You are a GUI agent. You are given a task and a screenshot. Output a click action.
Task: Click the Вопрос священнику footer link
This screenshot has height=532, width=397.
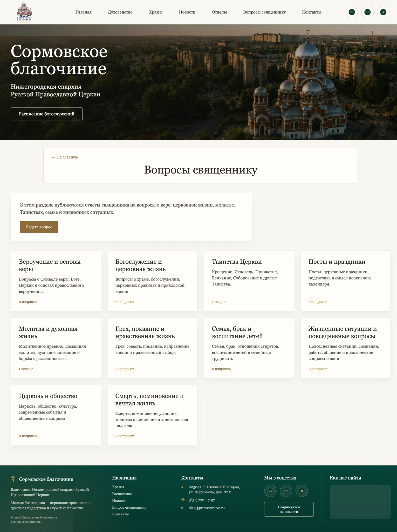pos(129,507)
